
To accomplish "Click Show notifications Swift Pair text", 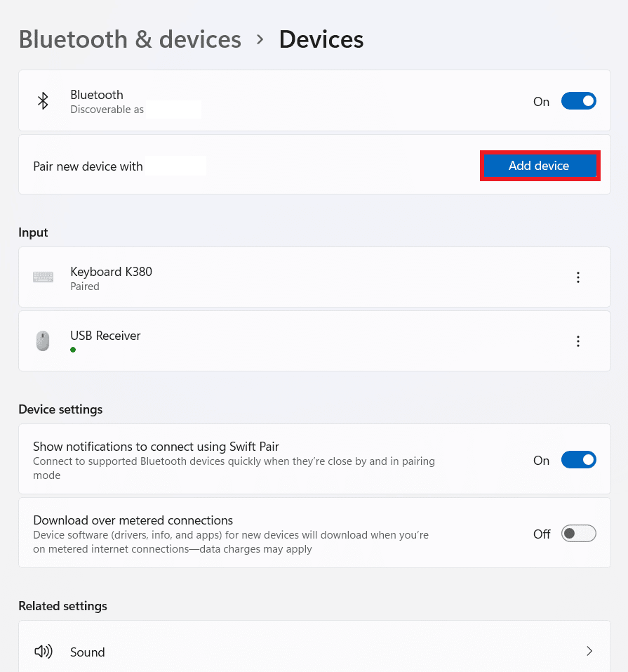I will [156, 447].
